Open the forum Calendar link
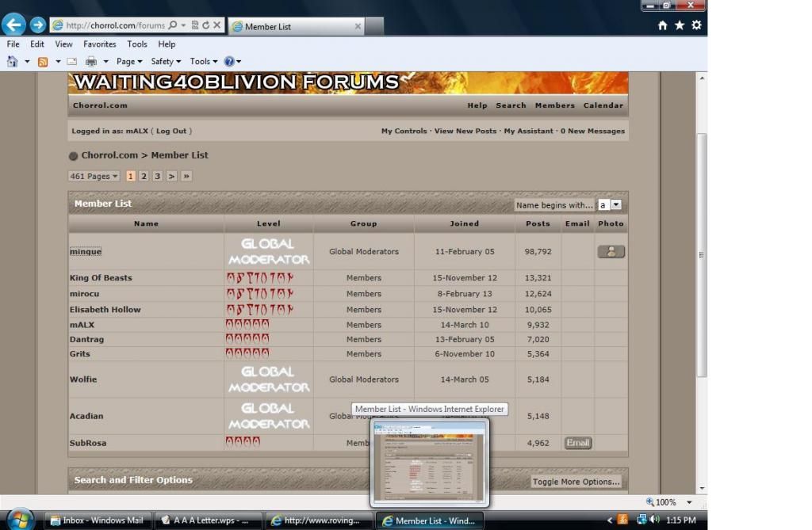This screenshot has width=812, height=530. pyautogui.click(x=603, y=105)
